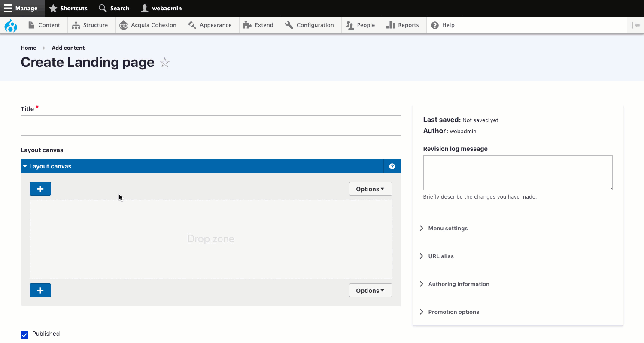
Task: Click the Add content breadcrumb link
Action: click(x=68, y=48)
